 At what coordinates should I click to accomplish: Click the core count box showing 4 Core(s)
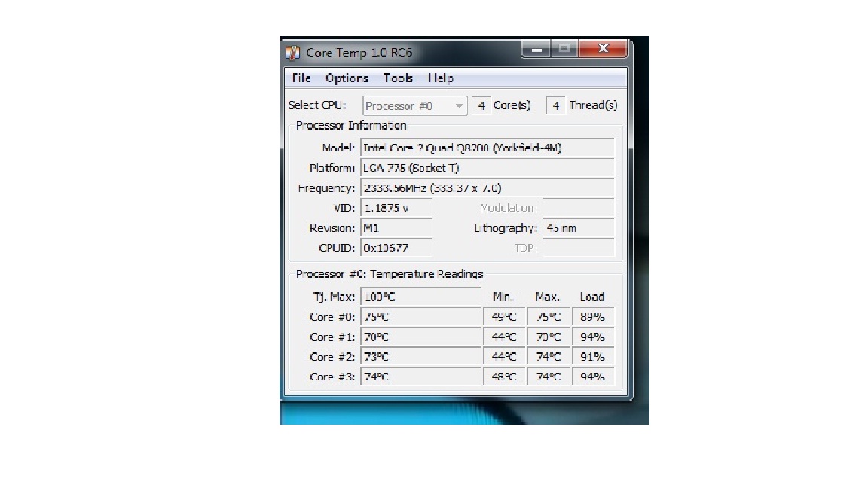481,105
